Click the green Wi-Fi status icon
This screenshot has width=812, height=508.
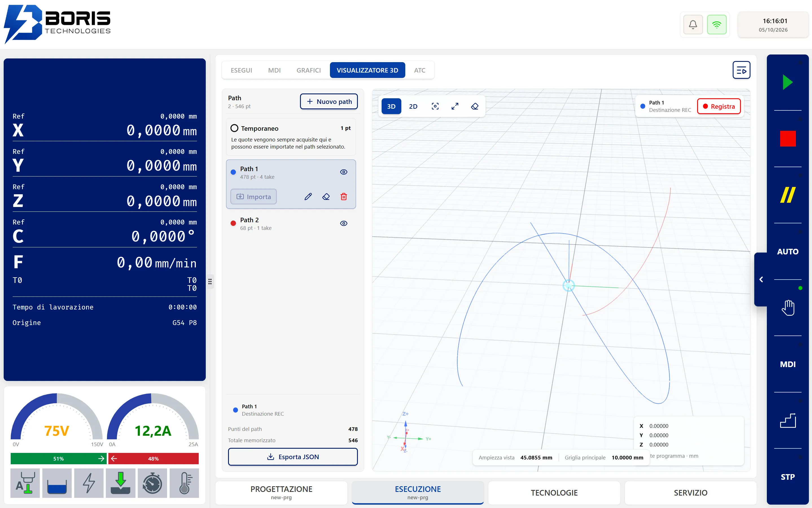(716, 25)
